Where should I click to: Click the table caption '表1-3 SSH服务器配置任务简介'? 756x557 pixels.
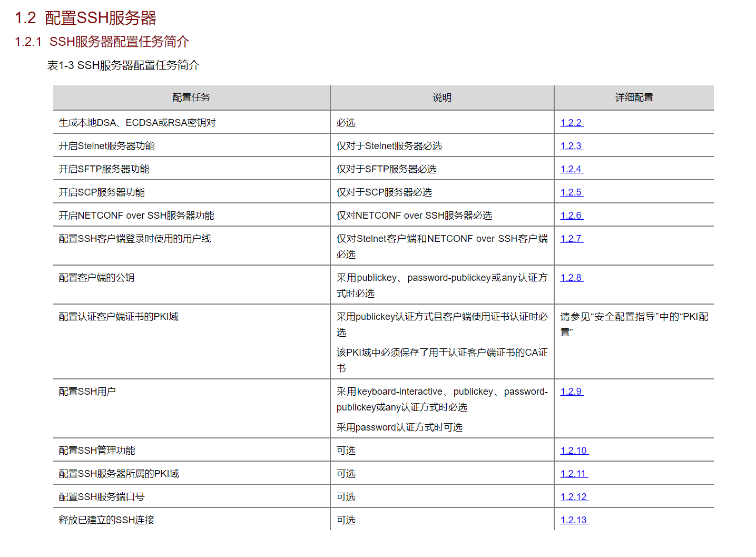123,65
